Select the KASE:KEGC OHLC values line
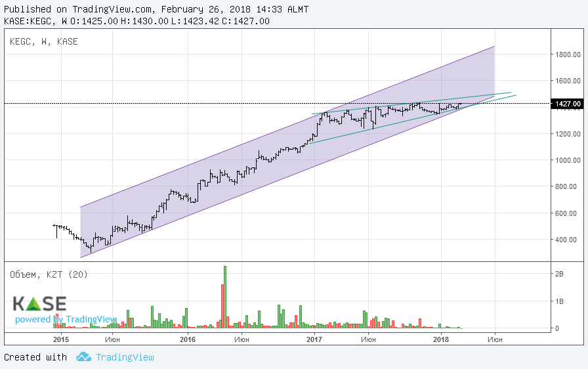This screenshot has height=369, width=588. (136, 21)
